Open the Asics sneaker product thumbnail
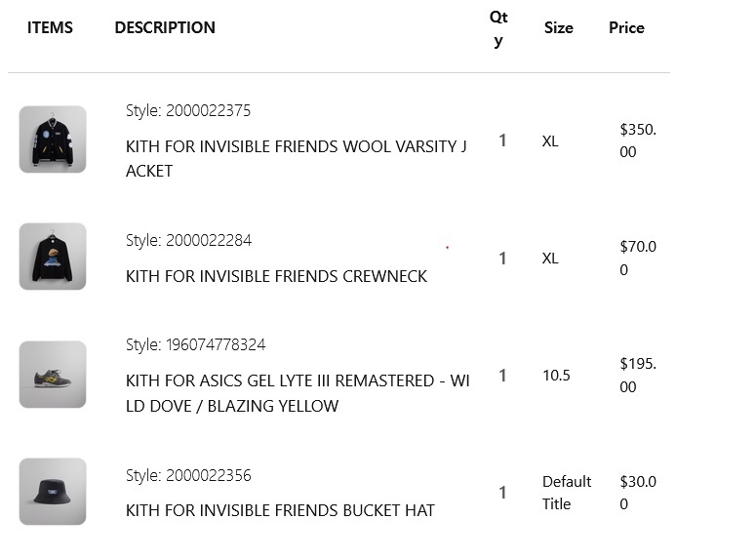The height and width of the screenshot is (560, 756). pyautogui.click(x=53, y=375)
